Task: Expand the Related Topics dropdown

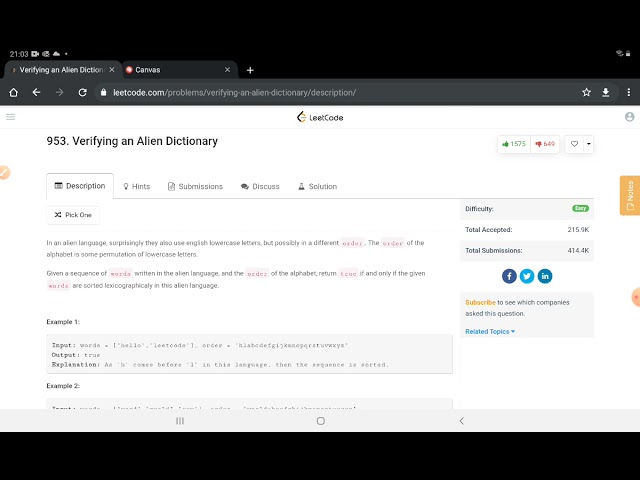Action: click(x=490, y=331)
